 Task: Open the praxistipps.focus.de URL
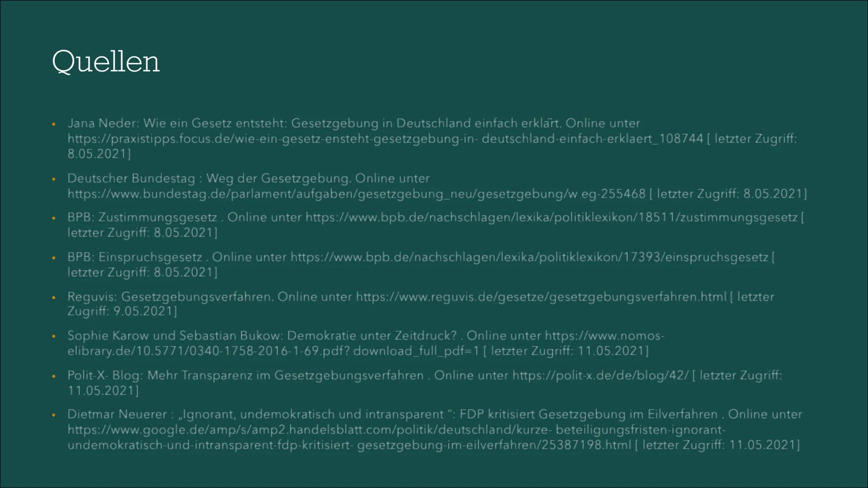click(384, 139)
